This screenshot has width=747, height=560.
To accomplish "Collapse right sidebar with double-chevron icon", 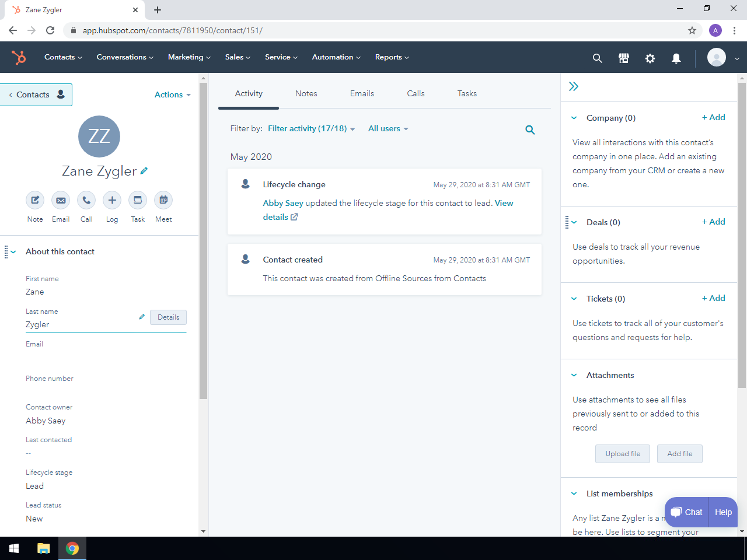I will 574,86.
